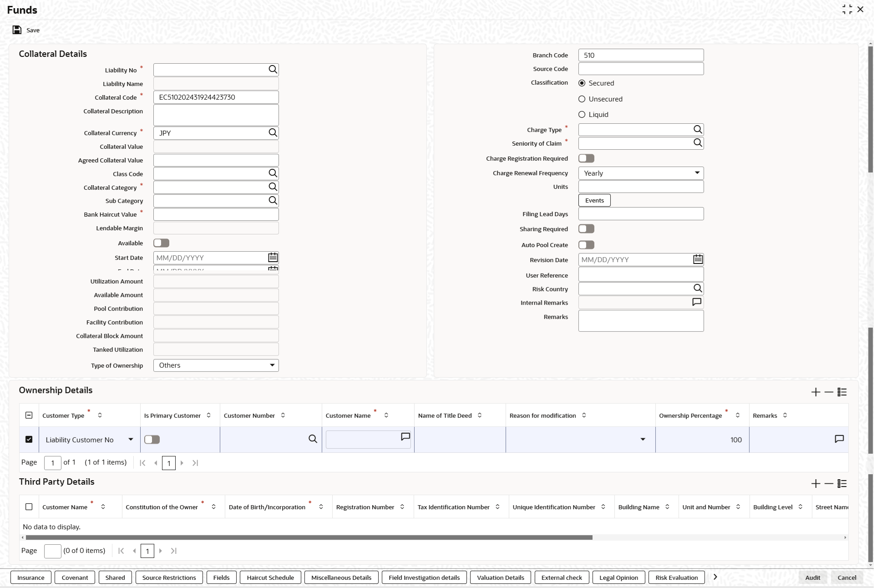Image resolution: width=876 pixels, height=588 pixels.
Task: Open Revision Date calendar picker
Action: pos(698,260)
